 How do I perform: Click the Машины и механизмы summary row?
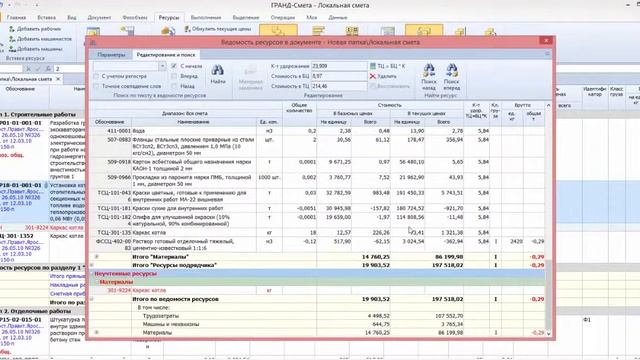click(317, 324)
